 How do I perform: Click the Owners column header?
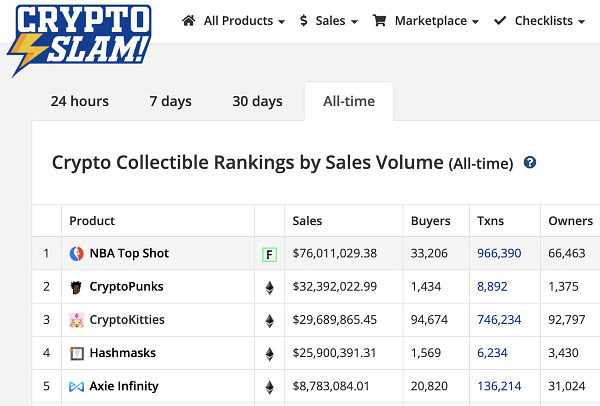[570, 221]
